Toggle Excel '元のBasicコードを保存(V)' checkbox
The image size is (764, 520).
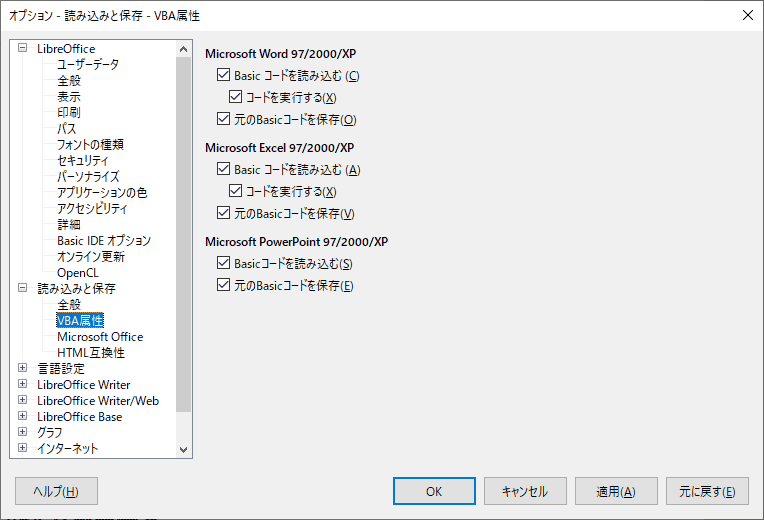point(223,213)
